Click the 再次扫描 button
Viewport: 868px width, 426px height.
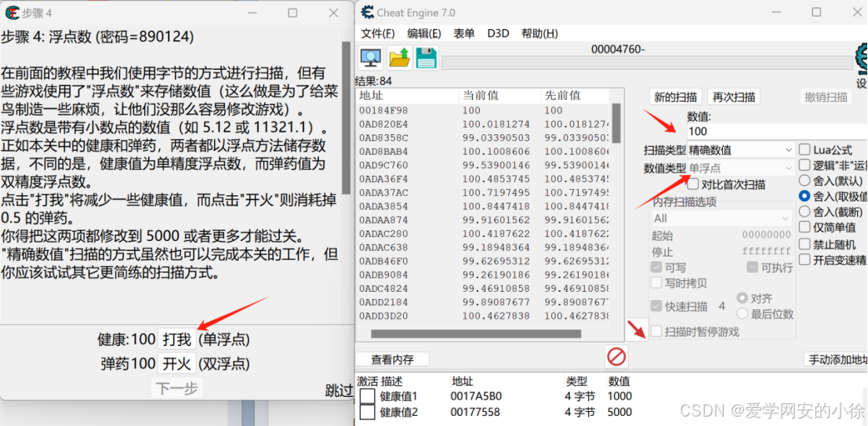[x=733, y=97]
